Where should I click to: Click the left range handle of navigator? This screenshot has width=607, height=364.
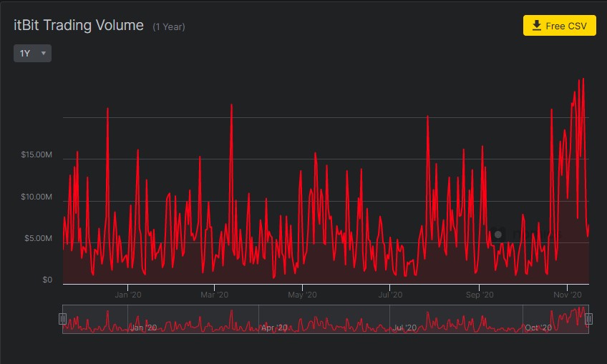pos(62,319)
